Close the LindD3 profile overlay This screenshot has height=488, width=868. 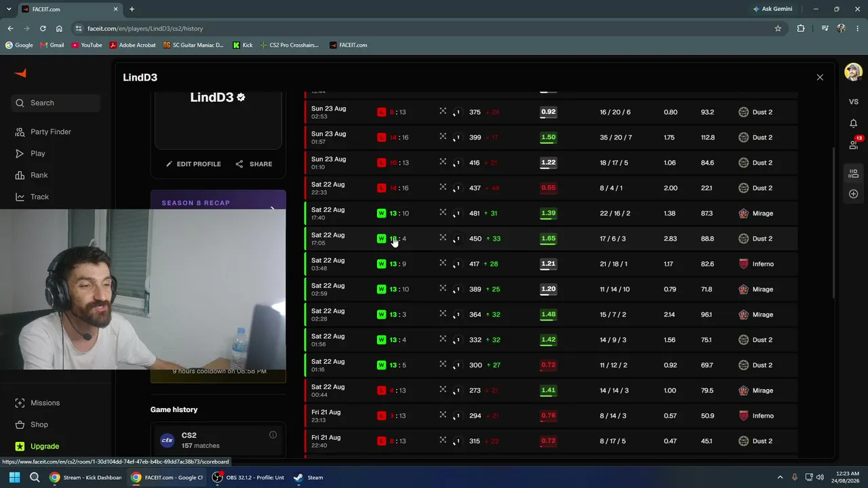[x=820, y=77]
